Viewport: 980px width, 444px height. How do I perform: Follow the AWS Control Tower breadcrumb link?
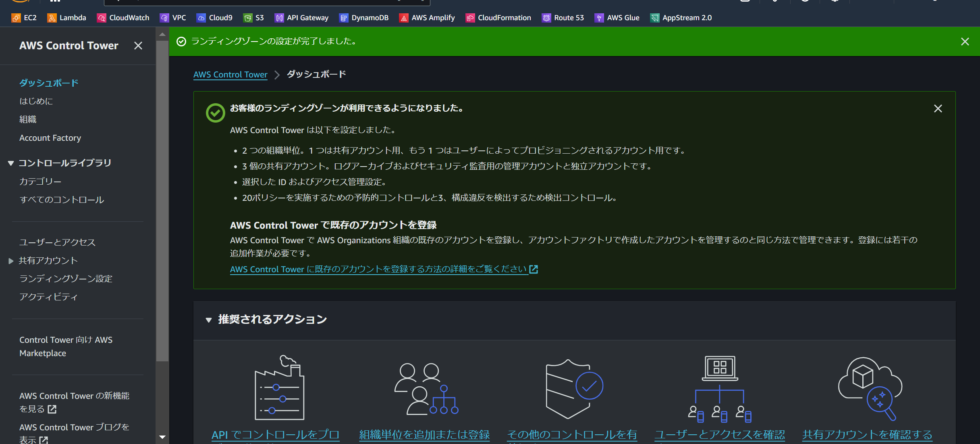(x=230, y=74)
